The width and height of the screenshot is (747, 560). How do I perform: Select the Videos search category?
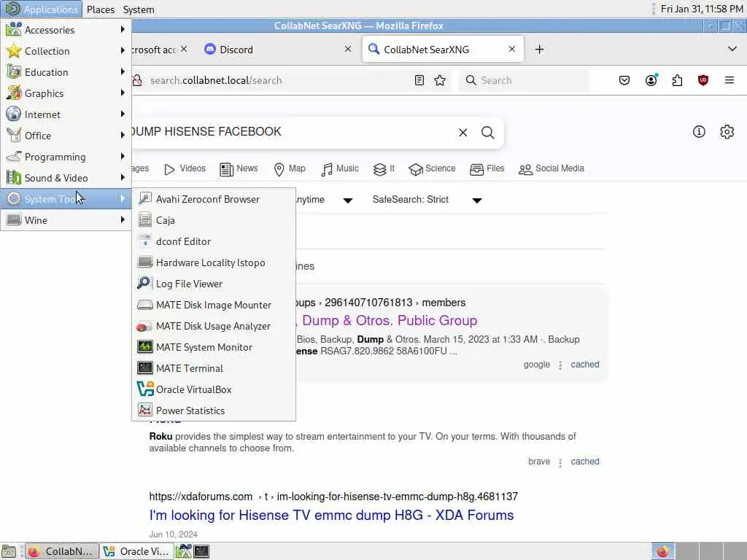(185, 168)
